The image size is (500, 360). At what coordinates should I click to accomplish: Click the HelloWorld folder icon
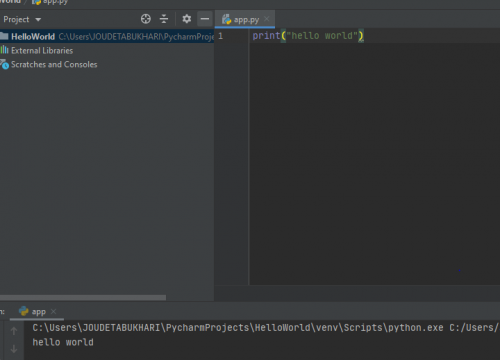(x=4, y=36)
